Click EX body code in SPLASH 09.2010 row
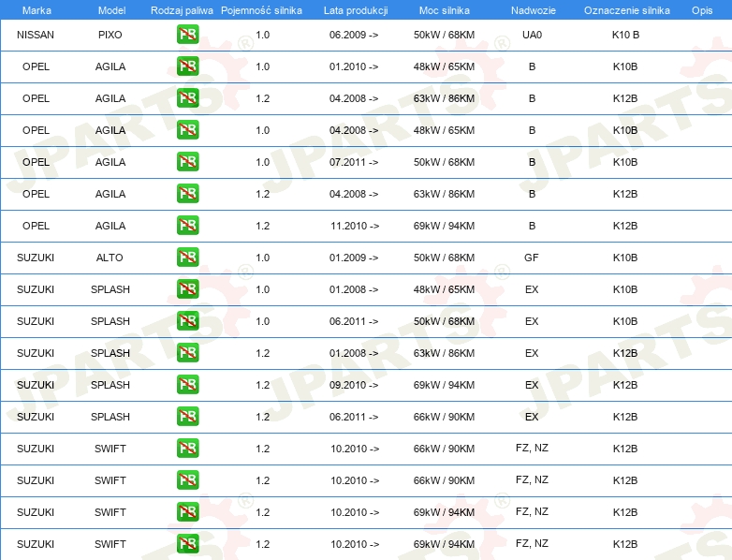The height and width of the screenshot is (560, 732). tap(532, 385)
